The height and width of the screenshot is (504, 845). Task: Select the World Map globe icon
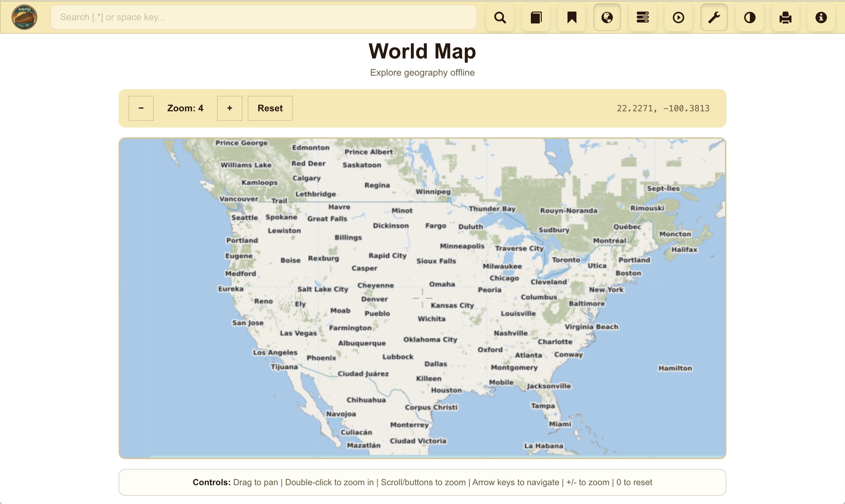607,17
